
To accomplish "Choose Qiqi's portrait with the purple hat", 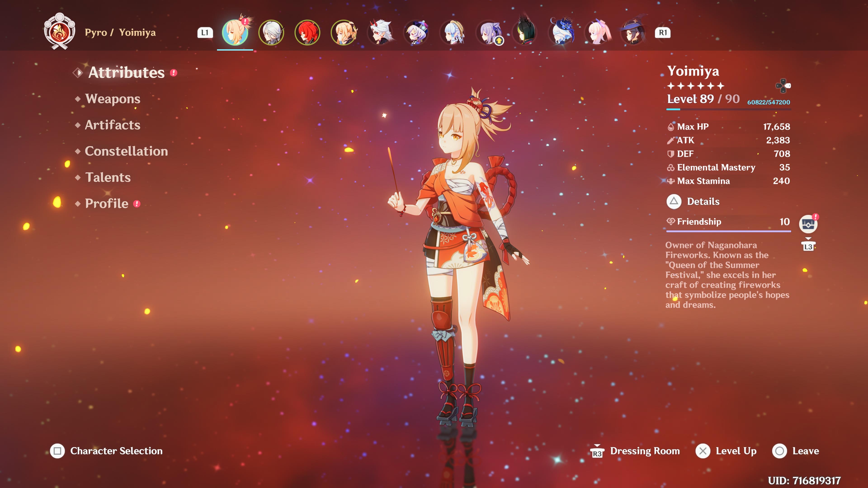I will 416,33.
